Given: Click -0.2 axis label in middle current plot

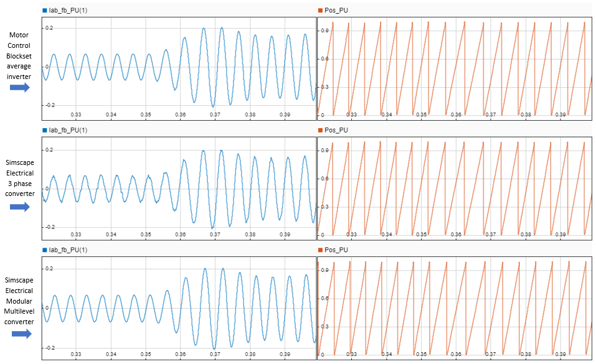Looking at the screenshot, I should (49, 227).
